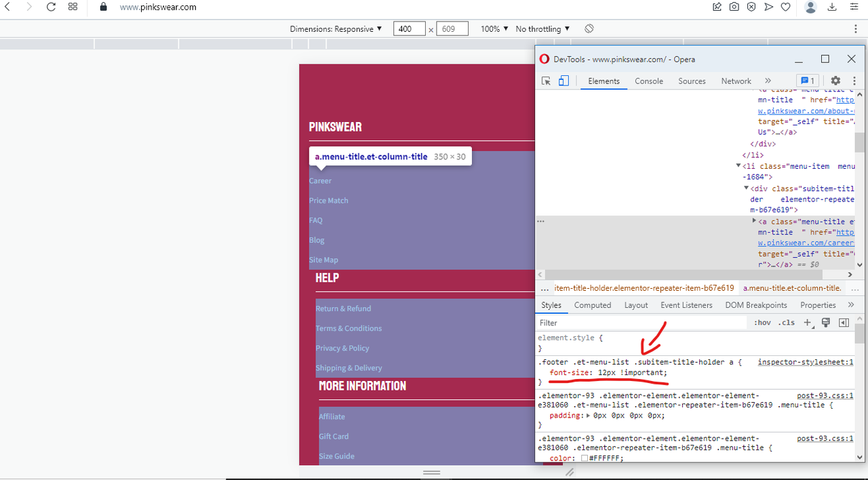Click the styles Filter input field

(x=641, y=323)
